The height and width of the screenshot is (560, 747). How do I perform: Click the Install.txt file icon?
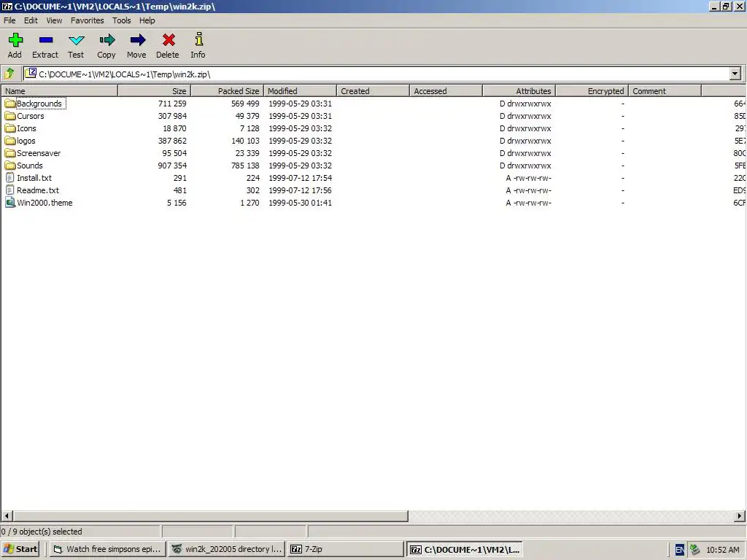pyautogui.click(x=10, y=178)
